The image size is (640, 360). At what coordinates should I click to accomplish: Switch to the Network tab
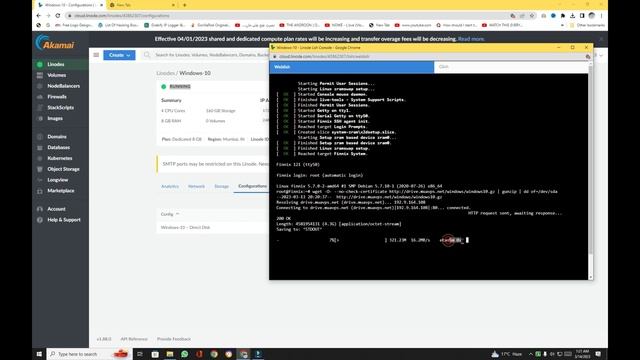click(x=196, y=186)
